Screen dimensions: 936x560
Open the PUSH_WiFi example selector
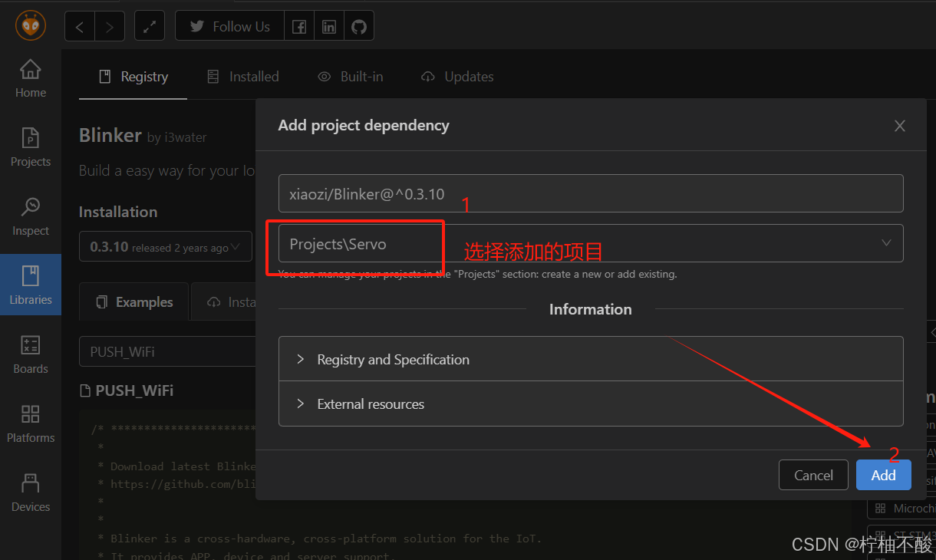167,351
